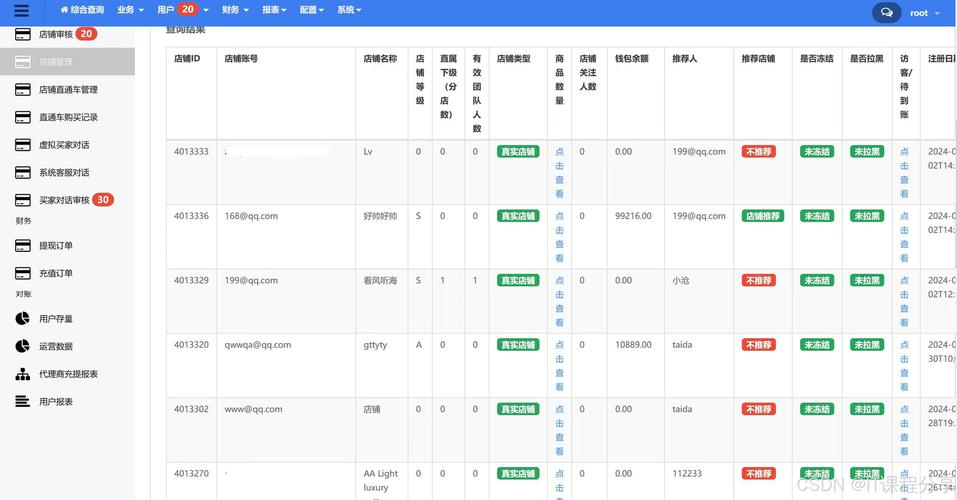Open 综合查询 home menu item

(82, 10)
